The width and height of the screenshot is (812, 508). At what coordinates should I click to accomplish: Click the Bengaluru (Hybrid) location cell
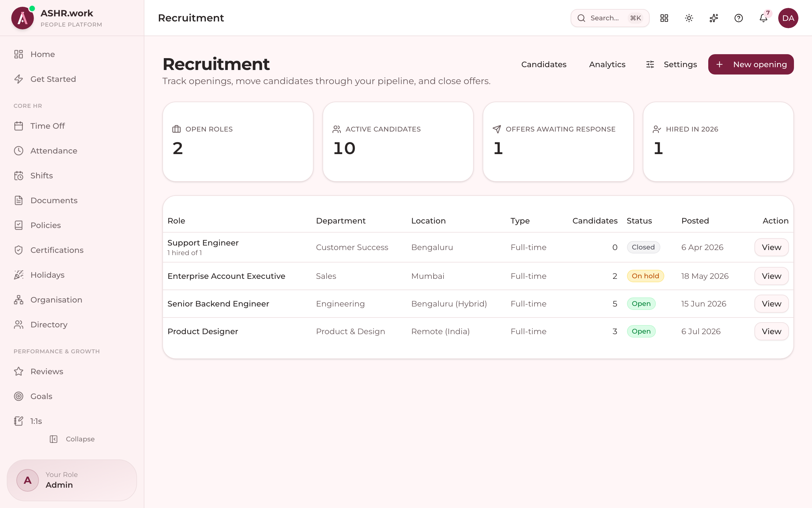(x=449, y=304)
